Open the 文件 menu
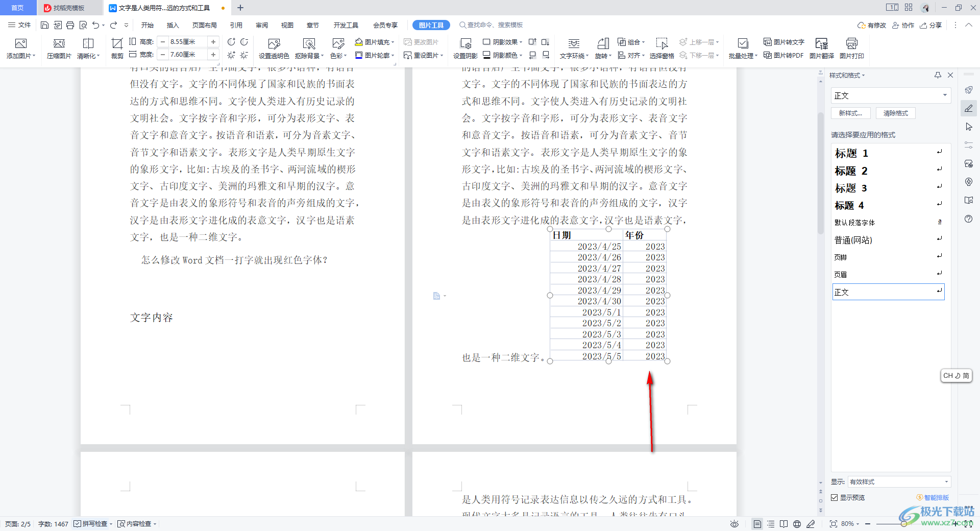 click(x=19, y=25)
